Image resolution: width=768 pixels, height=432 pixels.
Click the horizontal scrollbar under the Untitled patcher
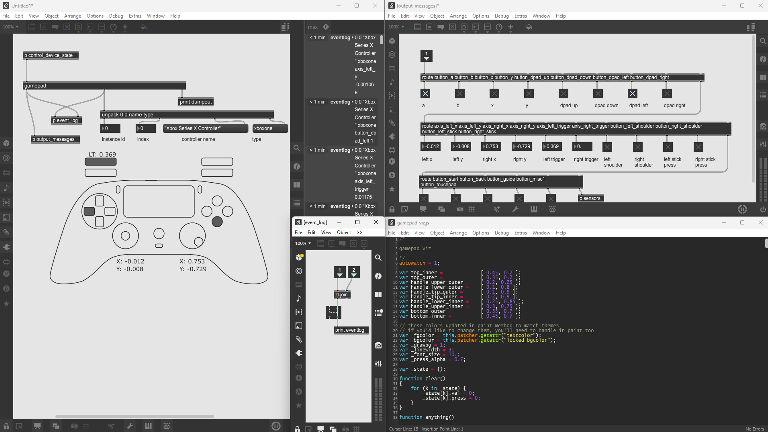(135, 416)
